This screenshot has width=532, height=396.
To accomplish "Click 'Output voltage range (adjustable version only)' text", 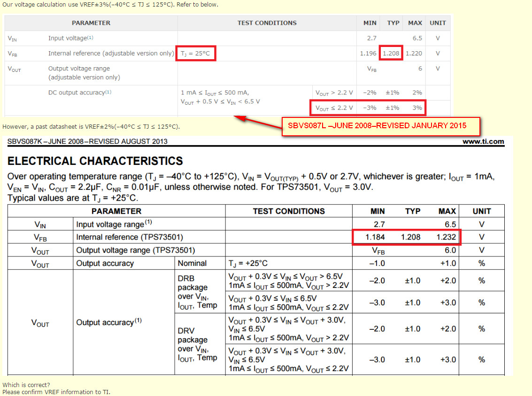I will tap(84, 73).
